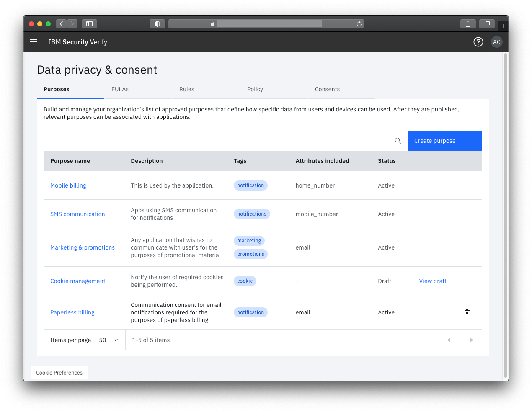Open the Marketing & promotions purpose link
Image resolution: width=532 pixels, height=412 pixels.
(83, 247)
